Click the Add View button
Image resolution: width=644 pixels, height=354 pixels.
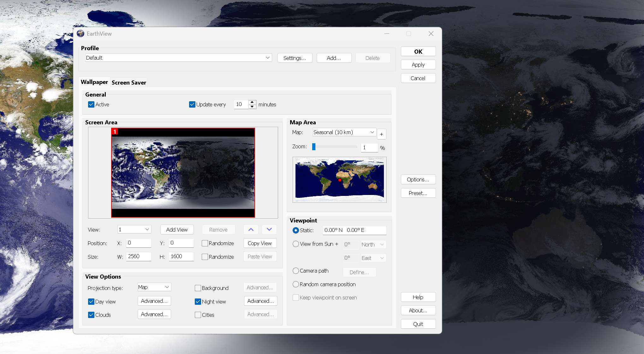[177, 230]
